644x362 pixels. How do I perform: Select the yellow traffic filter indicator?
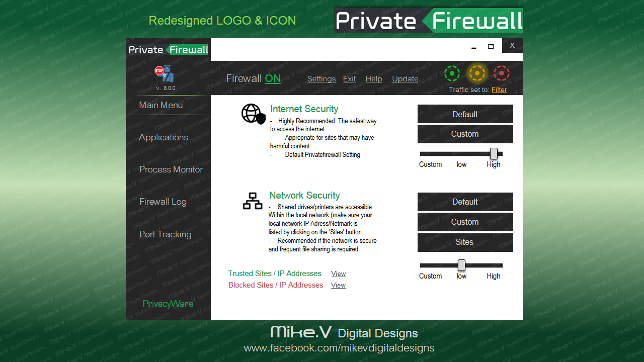click(x=476, y=73)
